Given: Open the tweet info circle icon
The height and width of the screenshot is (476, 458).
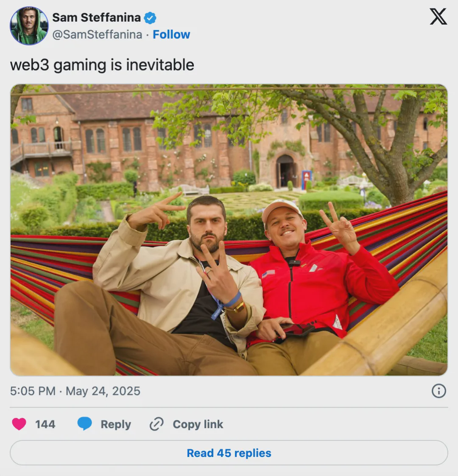Looking at the screenshot, I should [x=438, y=391].
